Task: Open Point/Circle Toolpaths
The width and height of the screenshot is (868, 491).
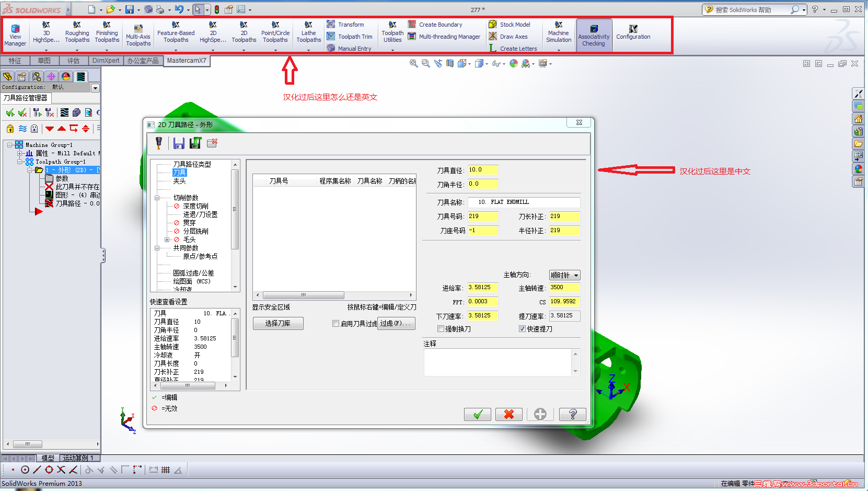Action: [x=275, y=32]
